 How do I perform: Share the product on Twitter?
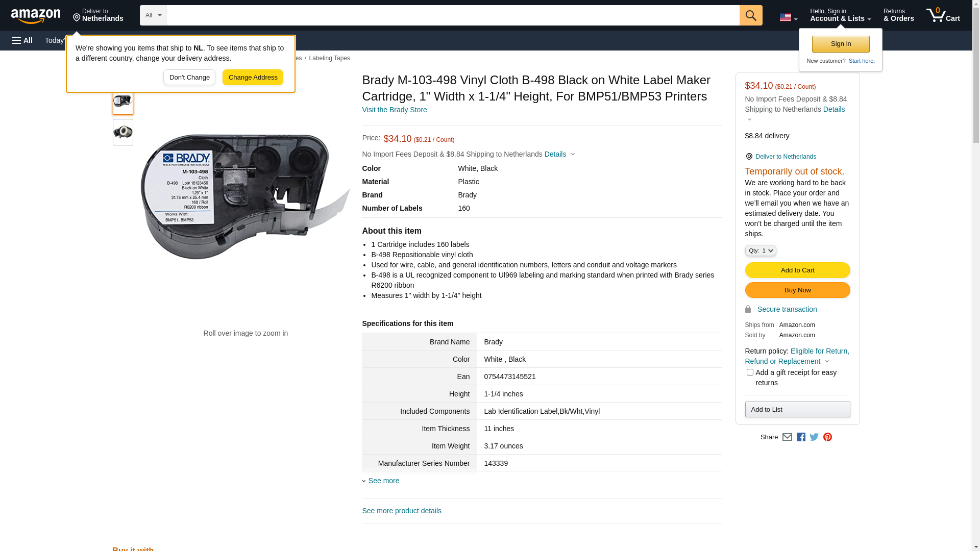(x=814, y=437)
